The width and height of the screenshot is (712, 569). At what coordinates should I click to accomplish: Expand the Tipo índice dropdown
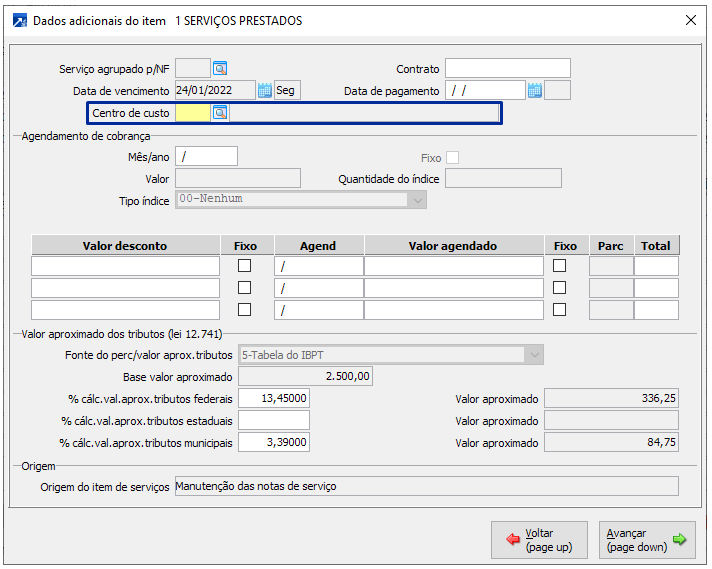(416, 199)
